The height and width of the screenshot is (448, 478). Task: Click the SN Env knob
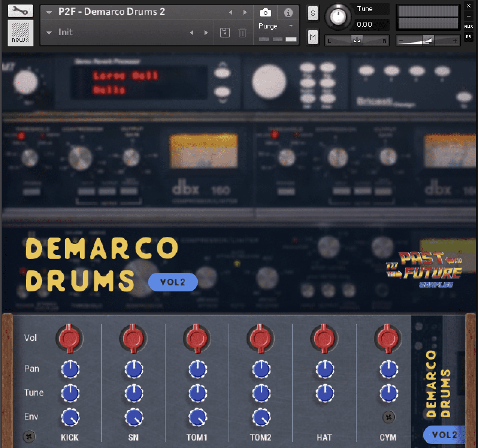point(134,417)
